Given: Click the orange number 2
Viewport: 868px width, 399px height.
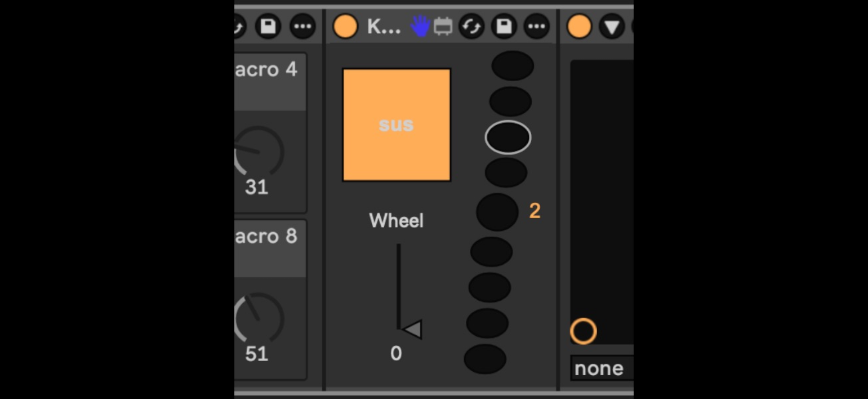Looking at the screenshot, I should [x=535, y=211].
